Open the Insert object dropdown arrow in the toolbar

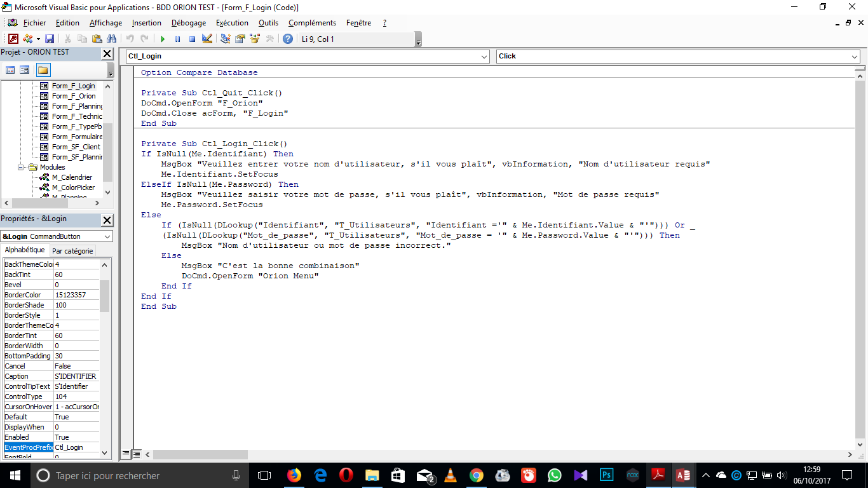(x=37, y=39)
